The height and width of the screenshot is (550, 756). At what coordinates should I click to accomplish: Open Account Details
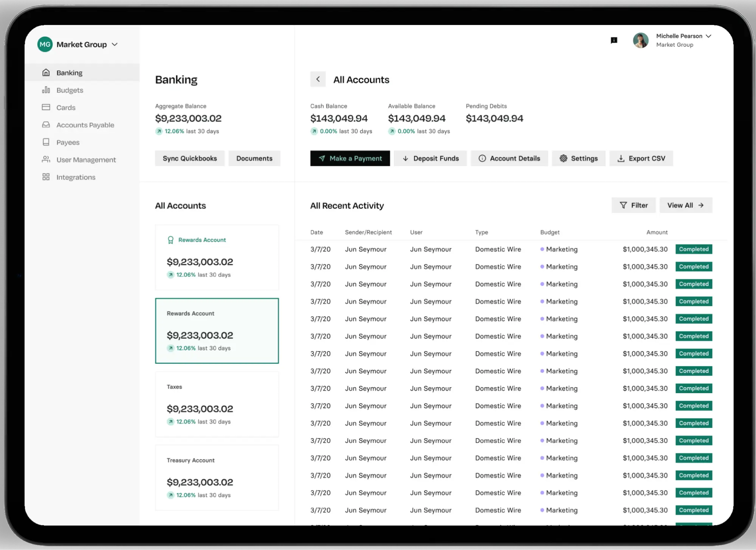tap(509, 158)
